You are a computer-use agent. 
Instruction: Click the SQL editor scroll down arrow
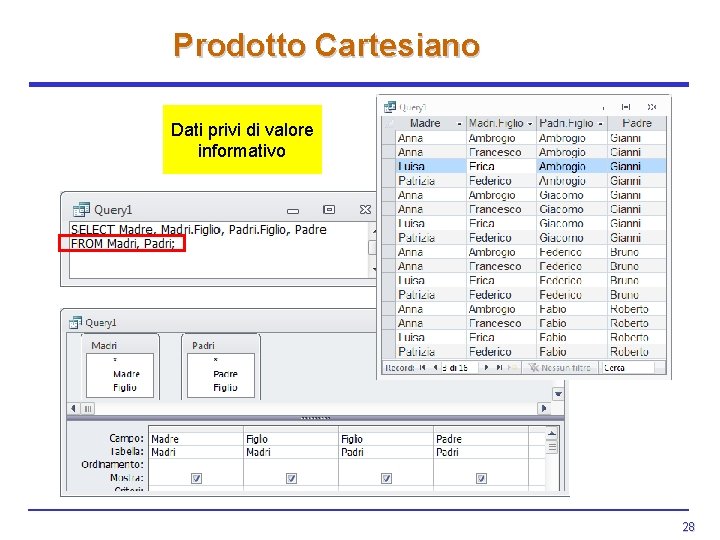click(374, 269)
